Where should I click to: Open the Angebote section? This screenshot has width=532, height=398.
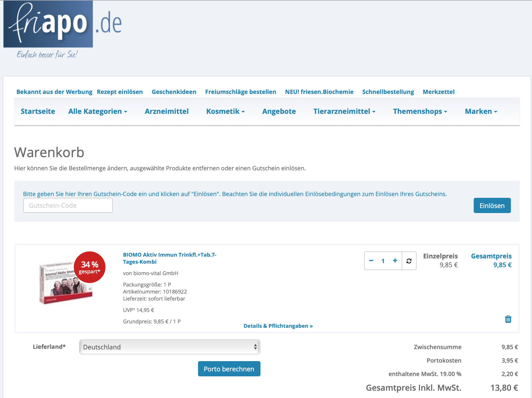point(279,111)
